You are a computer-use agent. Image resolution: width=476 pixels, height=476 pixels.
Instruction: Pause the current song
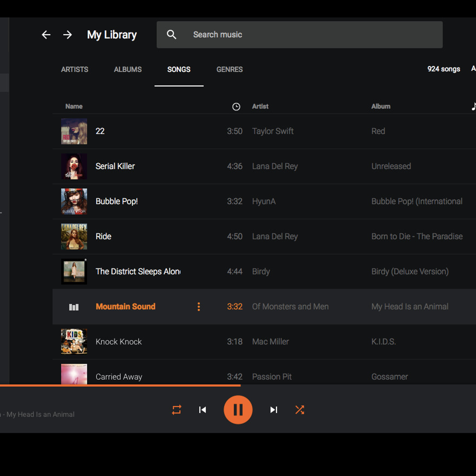pos(238,410)
